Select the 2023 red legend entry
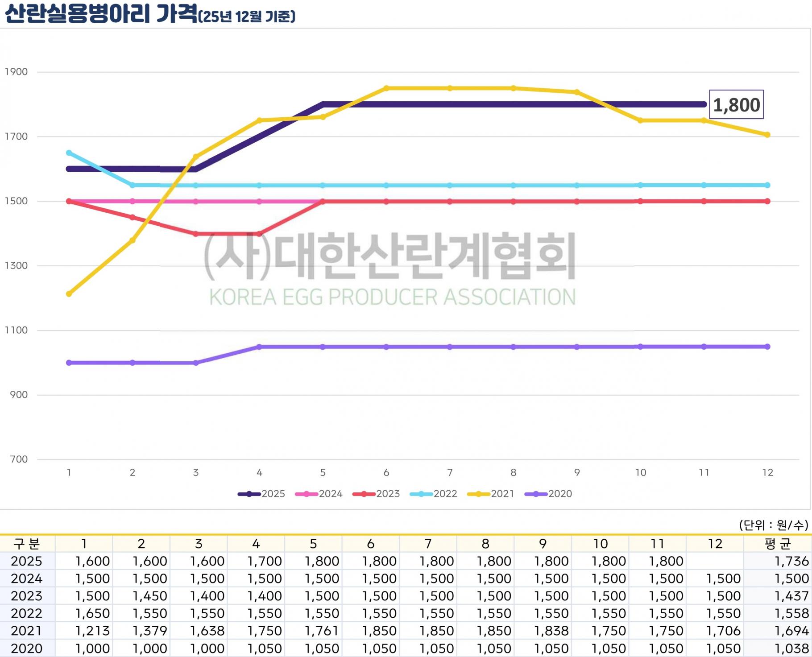Image resolution: width=812 pixels, height=657 pixels. (x=376, y=494)
